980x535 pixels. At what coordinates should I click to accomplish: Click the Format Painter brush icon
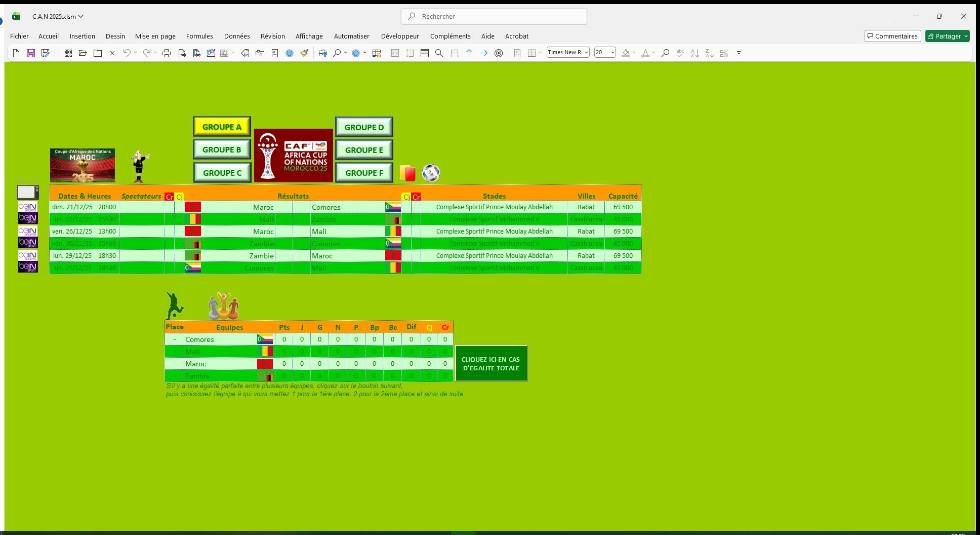(x=304, y=53)
